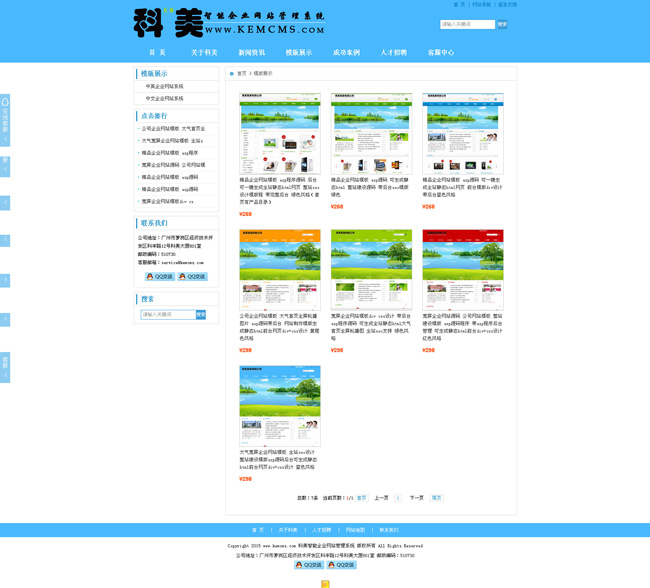Open ranking item 宽屏企业网站模板div cs
The width and height of the screenshot is (650, 588).
(x=167, y=201)
